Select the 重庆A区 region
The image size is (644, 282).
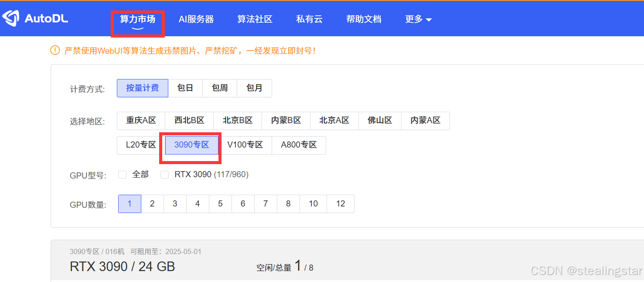click(141, 121)
